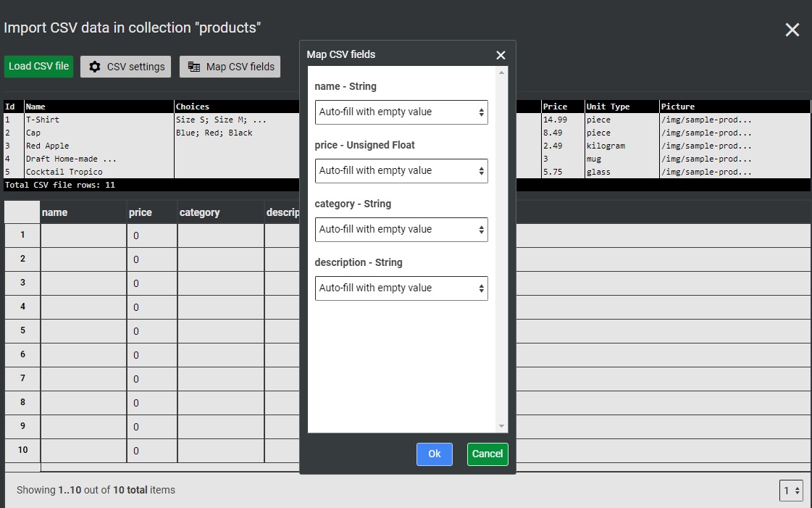Open the price field mapping dropdown
This screenshot has height=508, width=812.
(401, 171)
